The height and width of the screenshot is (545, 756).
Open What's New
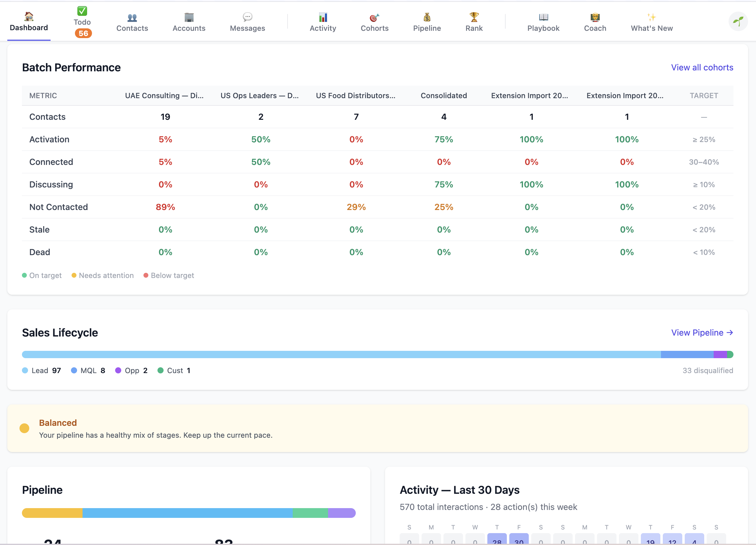point(652,22)
